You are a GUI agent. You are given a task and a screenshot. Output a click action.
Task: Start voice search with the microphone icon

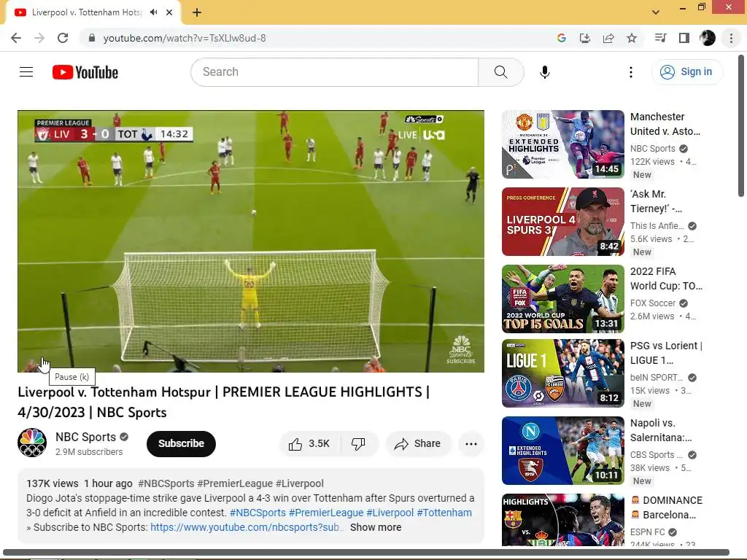[545, 72]
